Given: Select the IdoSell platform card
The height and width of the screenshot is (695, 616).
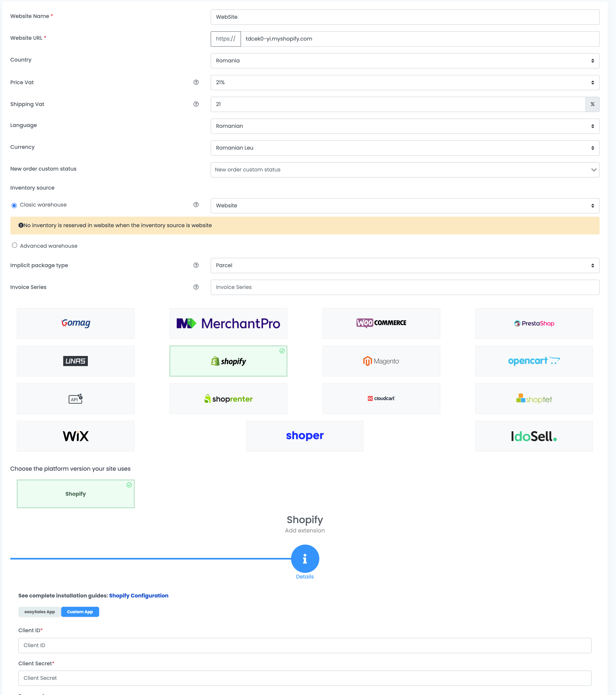Looking at the screenshot, I should [534, 436].
